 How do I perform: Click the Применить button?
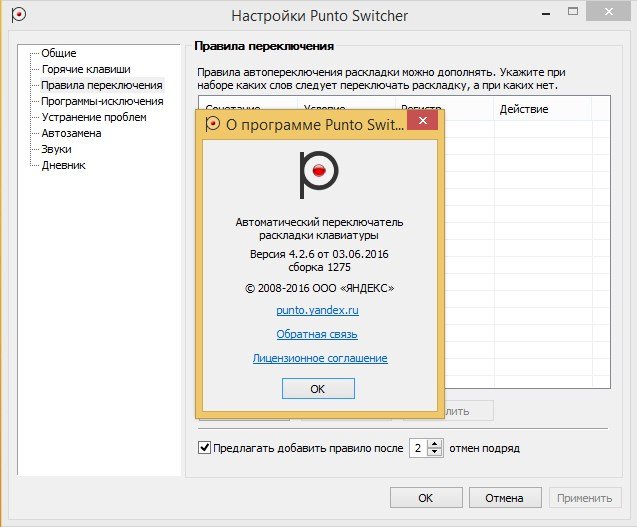tap(585, 498)
